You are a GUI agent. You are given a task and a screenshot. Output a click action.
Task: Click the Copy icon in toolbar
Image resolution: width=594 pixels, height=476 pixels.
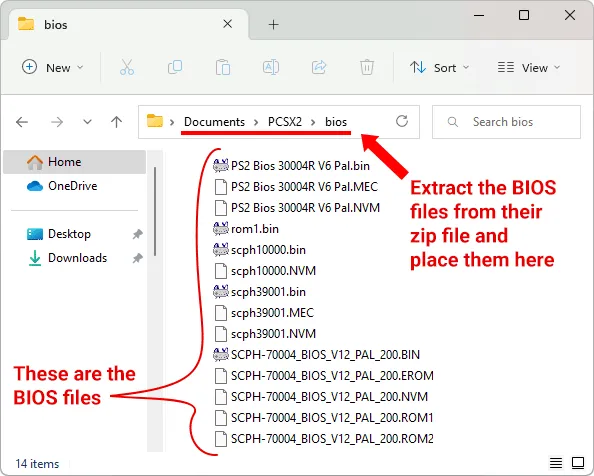coord(175,67)
